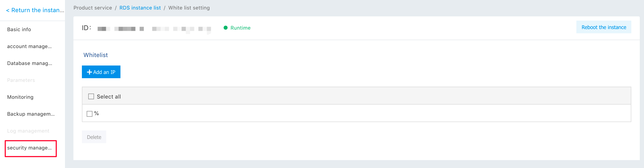
Task: Open account management in the sidebar
Action: point(29,46)
